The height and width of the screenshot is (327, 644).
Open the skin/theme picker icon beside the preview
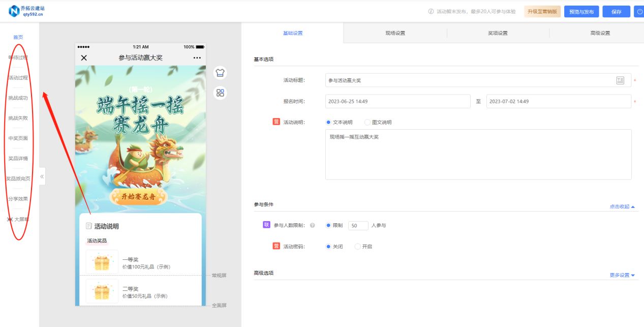tap(221, 72)
